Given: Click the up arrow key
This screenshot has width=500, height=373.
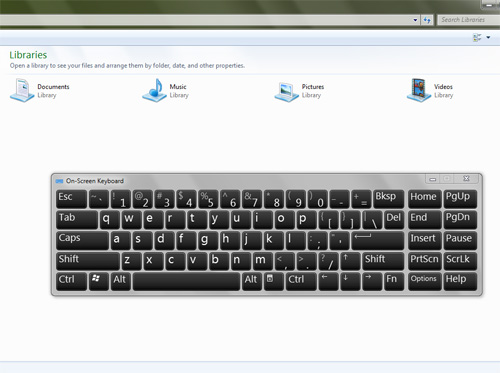Looking at the screenshot, I should pyautogui.click(x=350, y=260).
